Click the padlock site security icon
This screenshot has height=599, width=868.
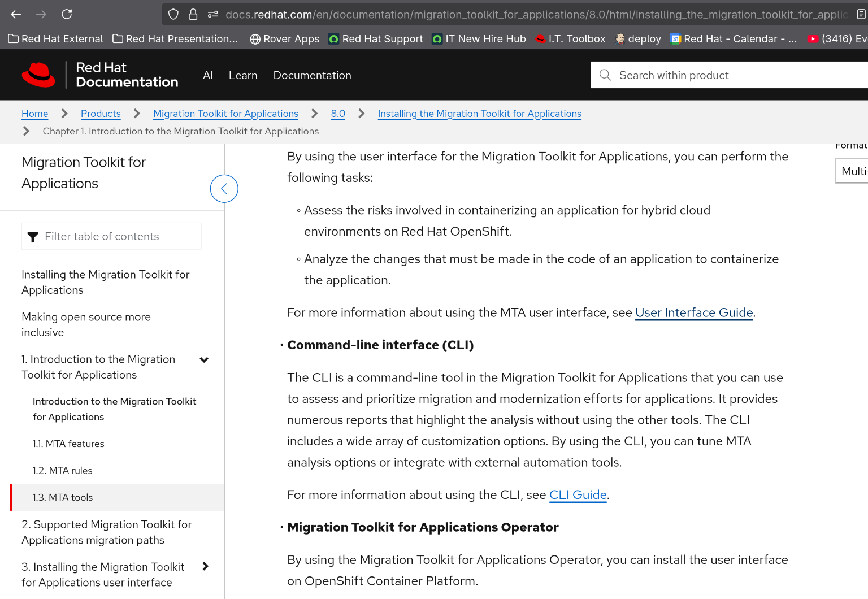click(193, 14)
